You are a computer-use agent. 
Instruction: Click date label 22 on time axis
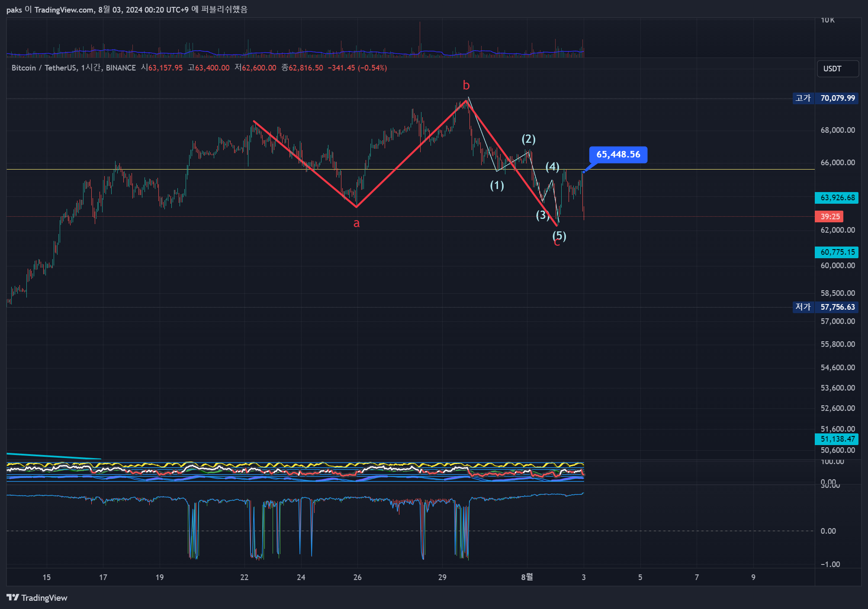pos(244,577)
